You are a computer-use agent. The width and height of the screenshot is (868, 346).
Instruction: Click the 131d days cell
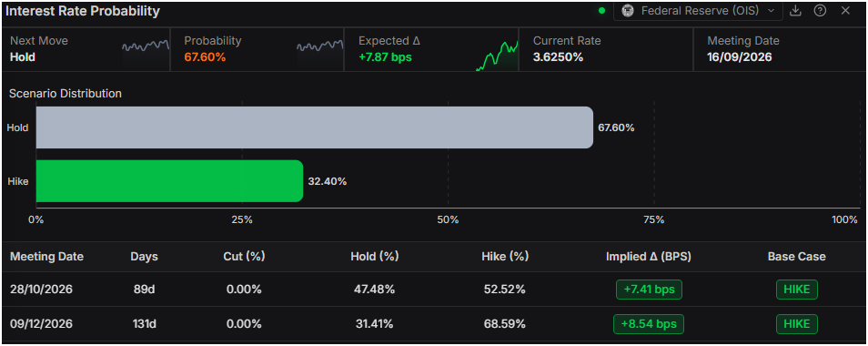pos(144,324)
